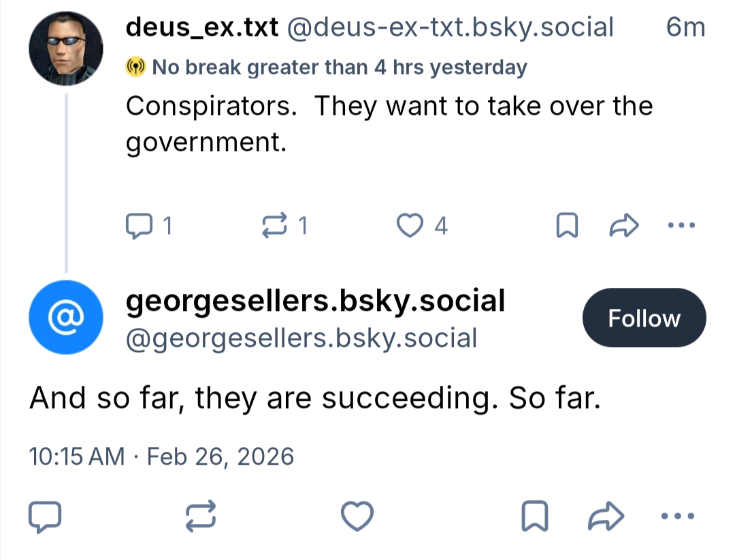Viewport: 735px width, 560px height.
Task: Bookmark the georgesellers reply
Action: pyautogui.click(x=534, y=516)
